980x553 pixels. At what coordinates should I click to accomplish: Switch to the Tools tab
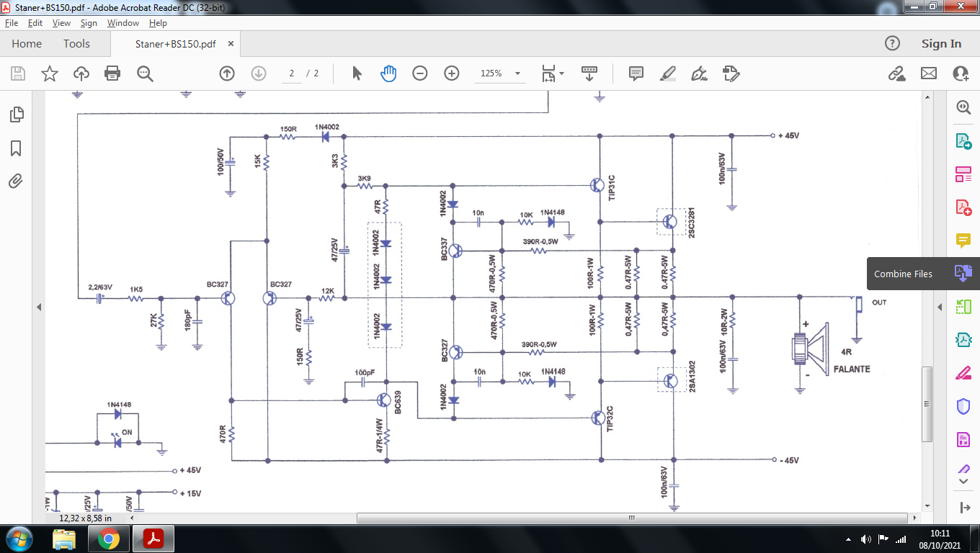point(76,44)
